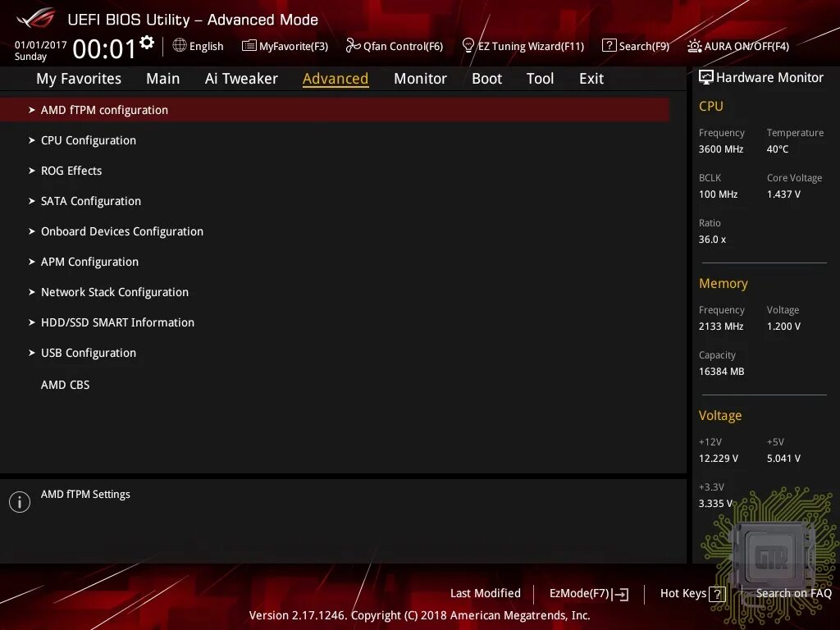The image size is (840, 630).
Task: Click the 01/01/2017 date text
Action: tap(41, 45)
